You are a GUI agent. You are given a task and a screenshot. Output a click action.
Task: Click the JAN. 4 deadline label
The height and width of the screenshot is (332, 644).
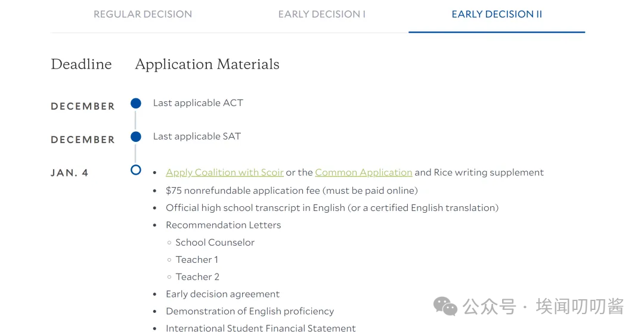point(70,173)
